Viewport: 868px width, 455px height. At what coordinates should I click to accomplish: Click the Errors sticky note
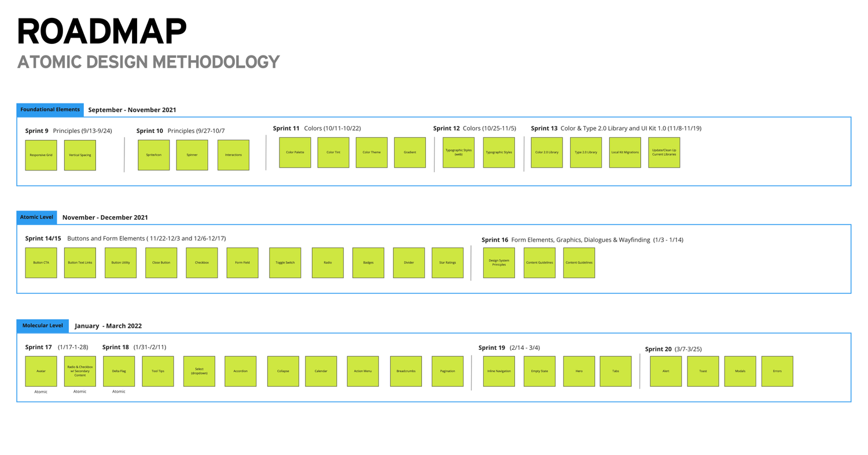777,371
